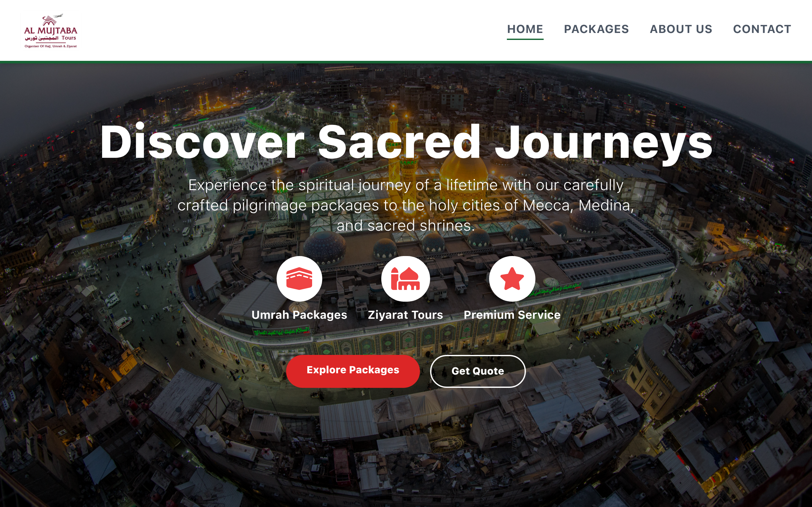Click the green divider bar under the header

(x=406, y=62)
